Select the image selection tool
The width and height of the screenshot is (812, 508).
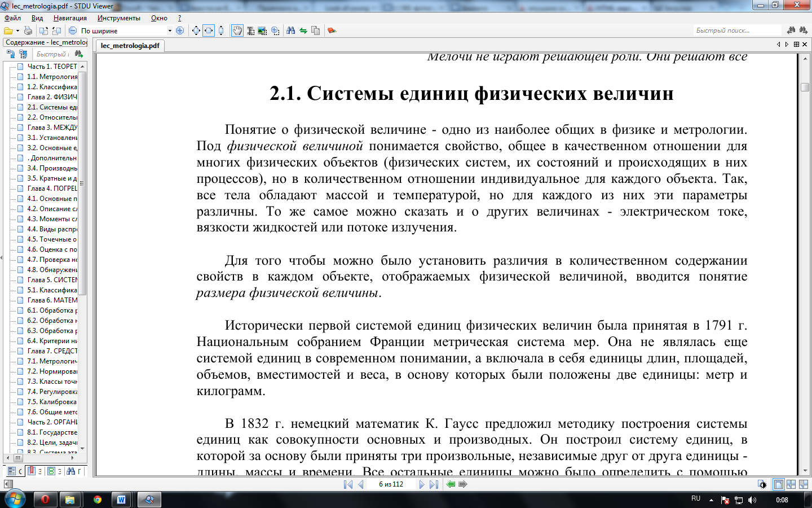(x=262, y=30)
